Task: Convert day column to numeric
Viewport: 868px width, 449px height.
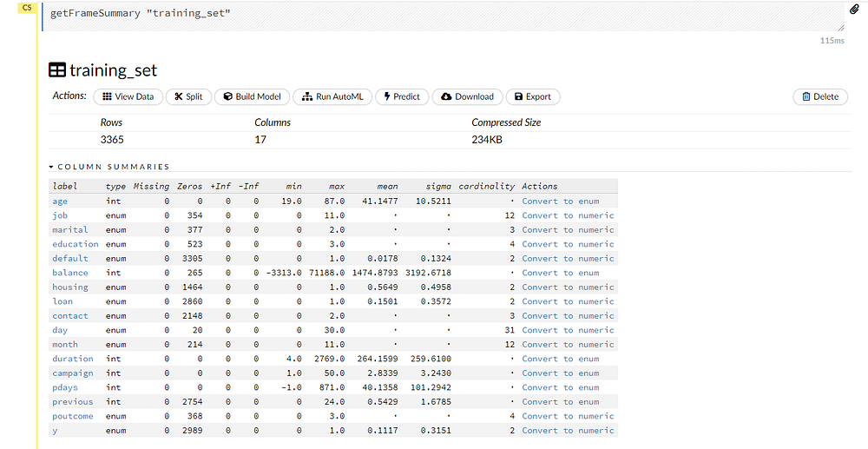Action: (568, 331)
